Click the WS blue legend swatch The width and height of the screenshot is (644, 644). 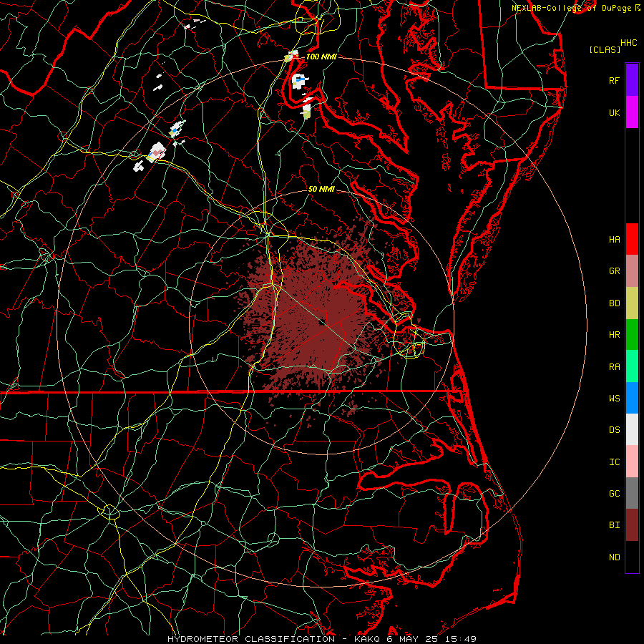pyautogui.click(x=632, y=398)
